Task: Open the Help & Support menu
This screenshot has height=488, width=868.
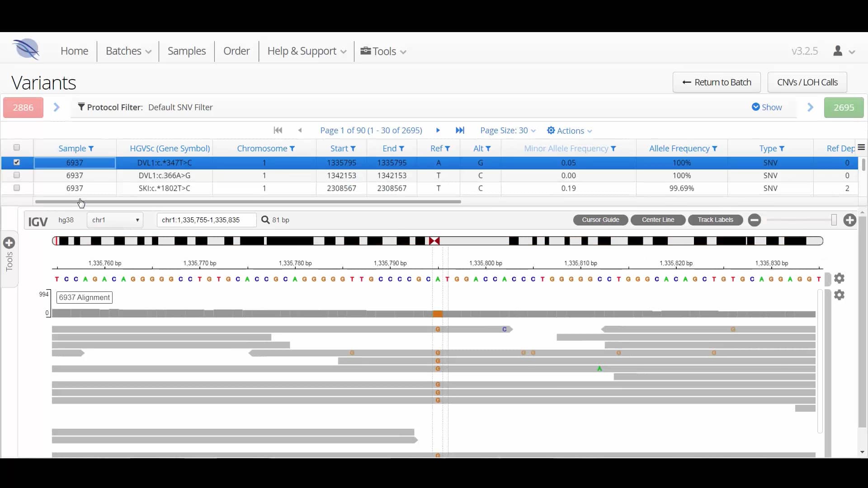Action: 306,51
